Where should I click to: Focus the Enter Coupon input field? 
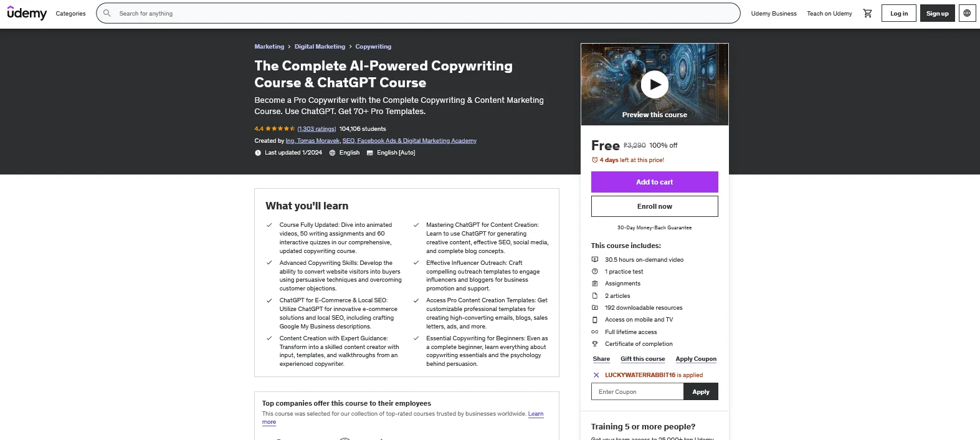pos(637,391)
